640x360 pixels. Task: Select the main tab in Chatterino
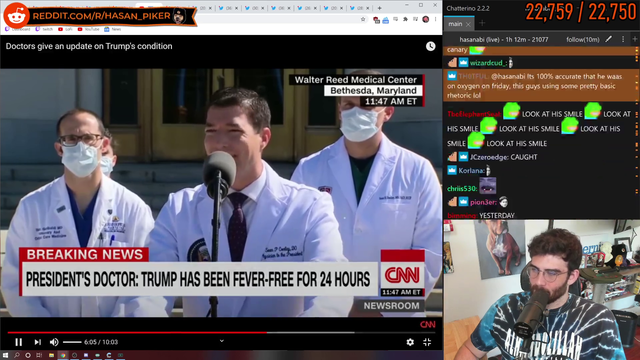click(456, 24)
